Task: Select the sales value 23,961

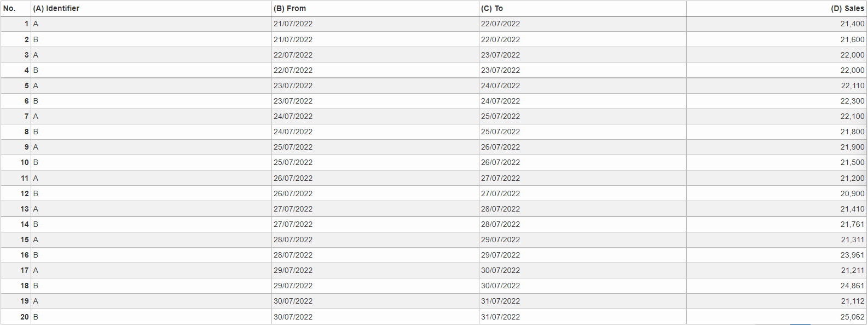Action: click(852, 255)
